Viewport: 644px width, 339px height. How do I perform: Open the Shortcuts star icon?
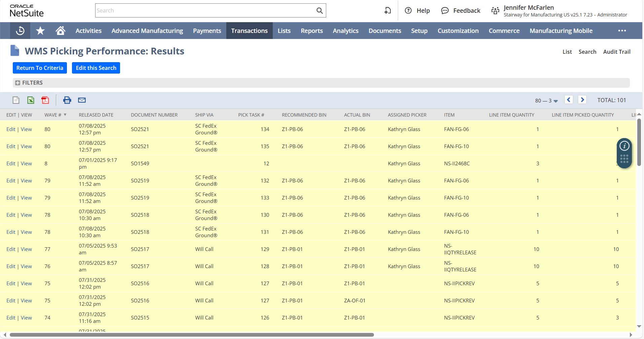tap(40, 31)
